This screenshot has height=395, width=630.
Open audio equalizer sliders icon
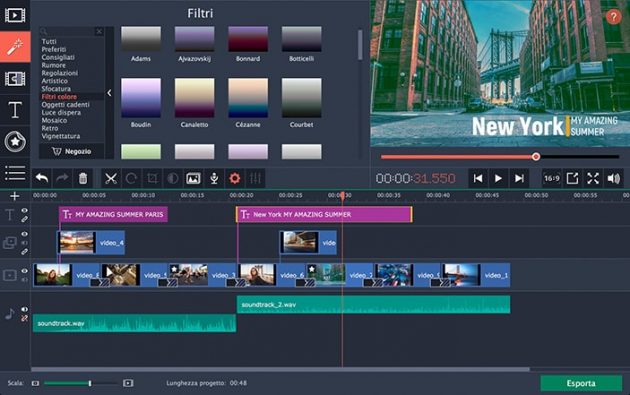pyautogui.click(x=256, y=178)
